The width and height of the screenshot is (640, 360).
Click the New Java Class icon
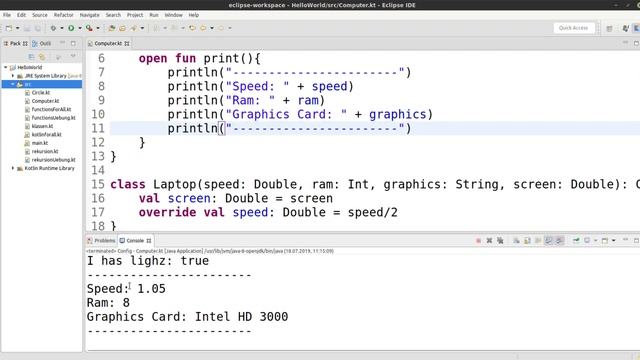(x=122, y=28)
